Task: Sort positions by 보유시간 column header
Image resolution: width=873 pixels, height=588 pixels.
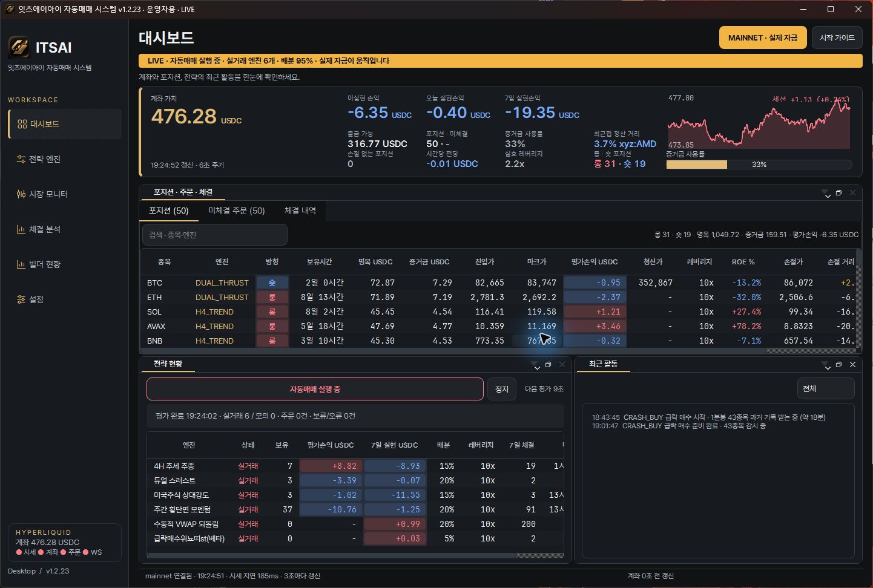Action: [319, 262]
